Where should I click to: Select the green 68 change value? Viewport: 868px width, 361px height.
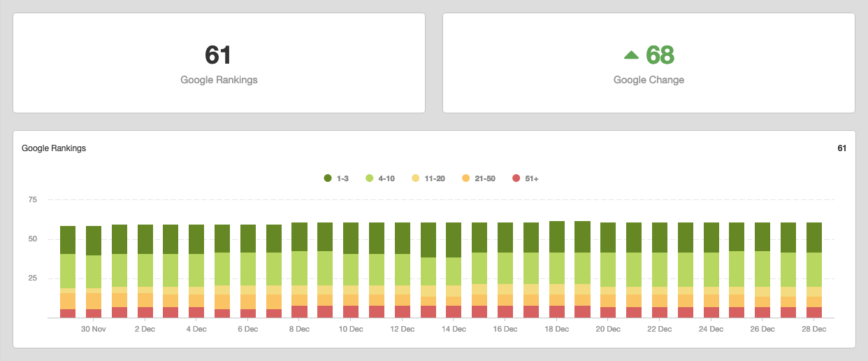(x=660, y=55)
